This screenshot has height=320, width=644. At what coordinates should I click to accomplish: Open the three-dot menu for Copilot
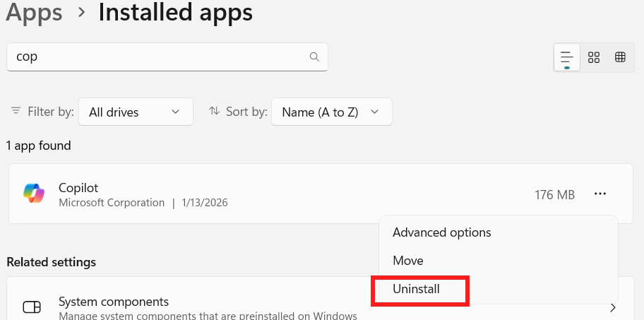tap(600, 194)
